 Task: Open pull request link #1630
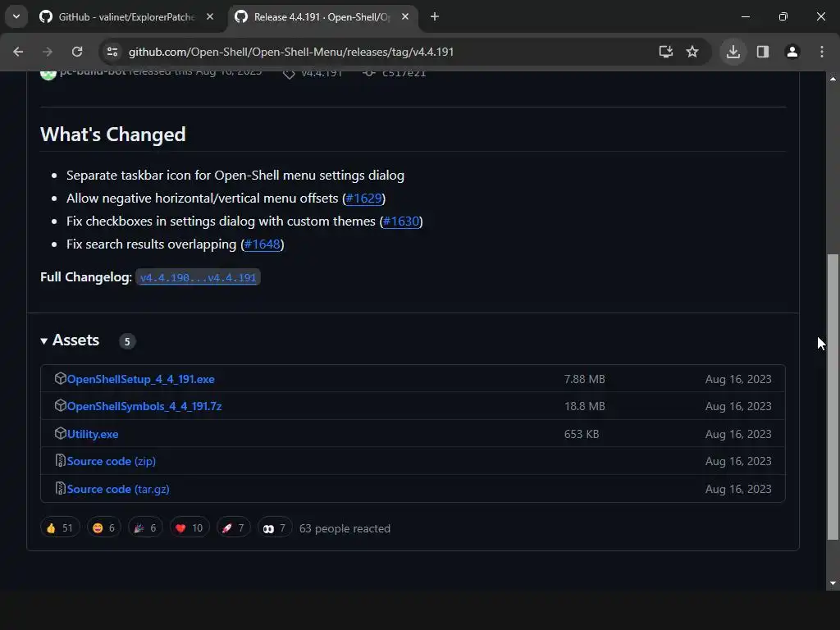tap(401, 221)
